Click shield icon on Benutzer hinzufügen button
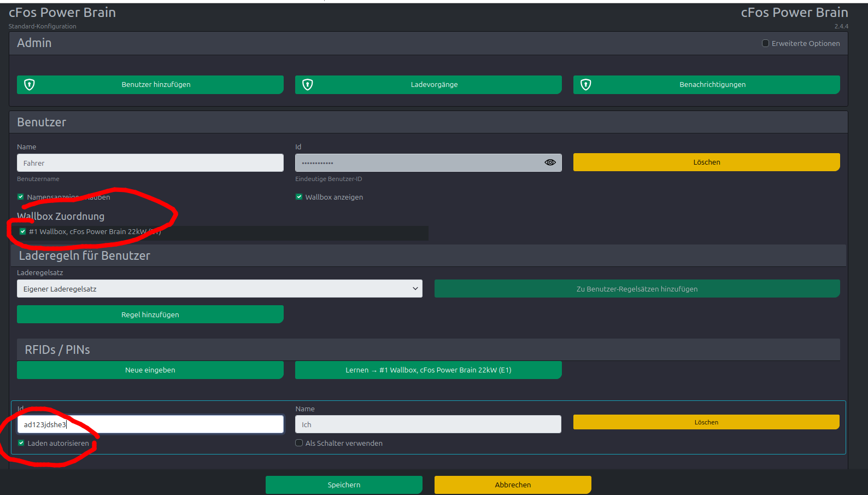868x495 pixels. click(x=30, y=85)
